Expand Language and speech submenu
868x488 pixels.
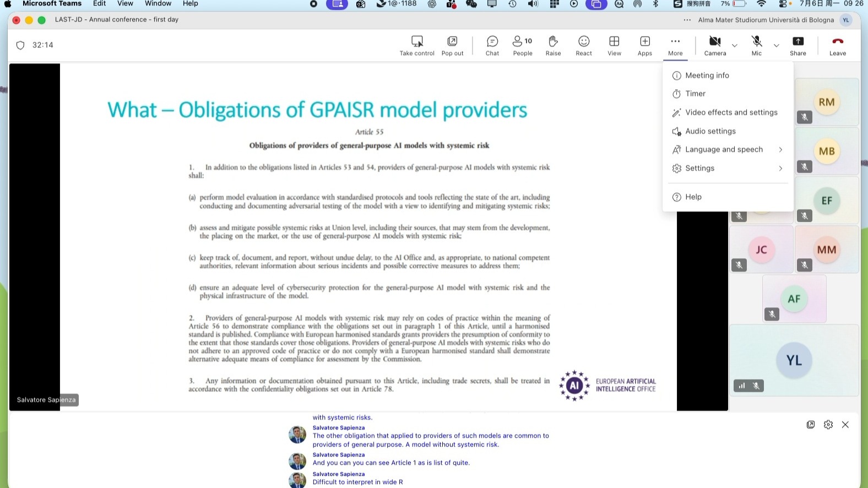point(728,149)
